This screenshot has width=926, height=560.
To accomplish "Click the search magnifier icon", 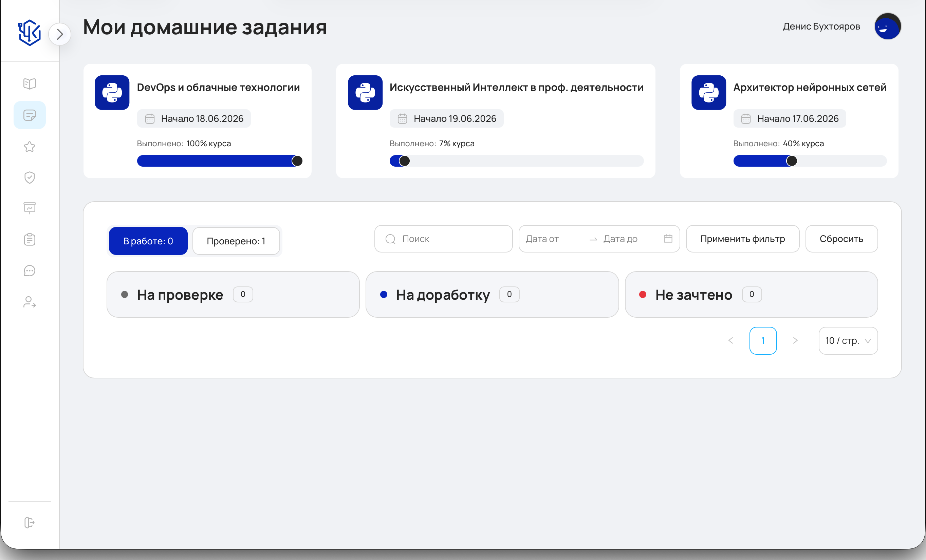I will (x=390, y=239).
